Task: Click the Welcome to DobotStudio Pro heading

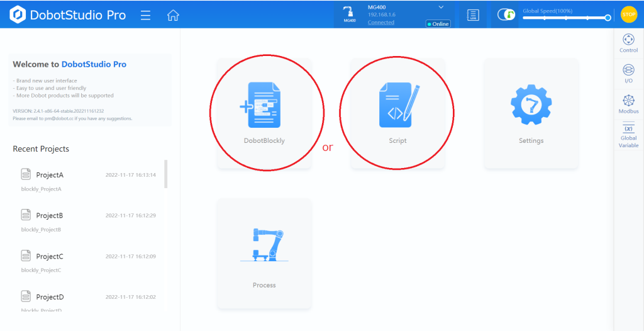Action: tap(69, 65)
